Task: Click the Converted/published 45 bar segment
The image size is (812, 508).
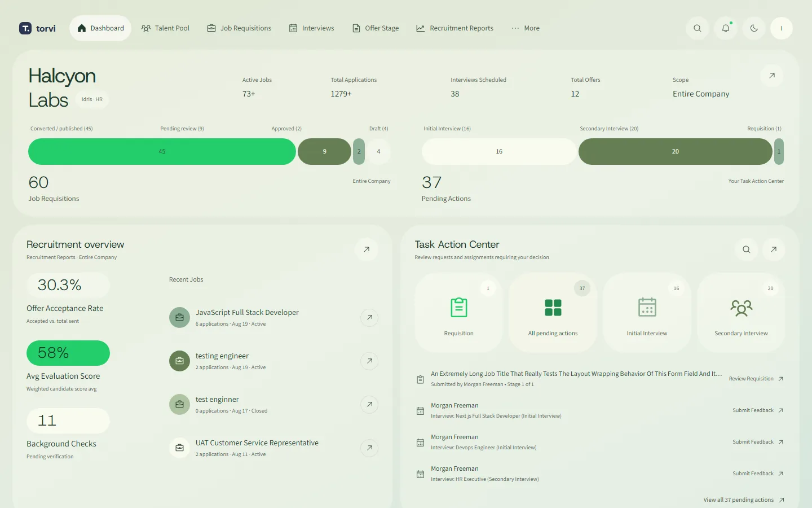Action: click(162, 151)
